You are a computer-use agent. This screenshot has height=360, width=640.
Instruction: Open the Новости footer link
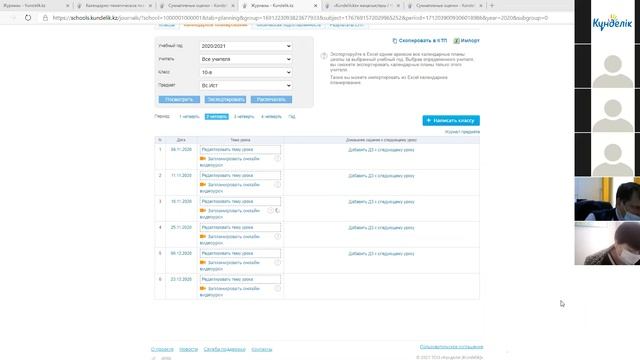click(189, 349)
